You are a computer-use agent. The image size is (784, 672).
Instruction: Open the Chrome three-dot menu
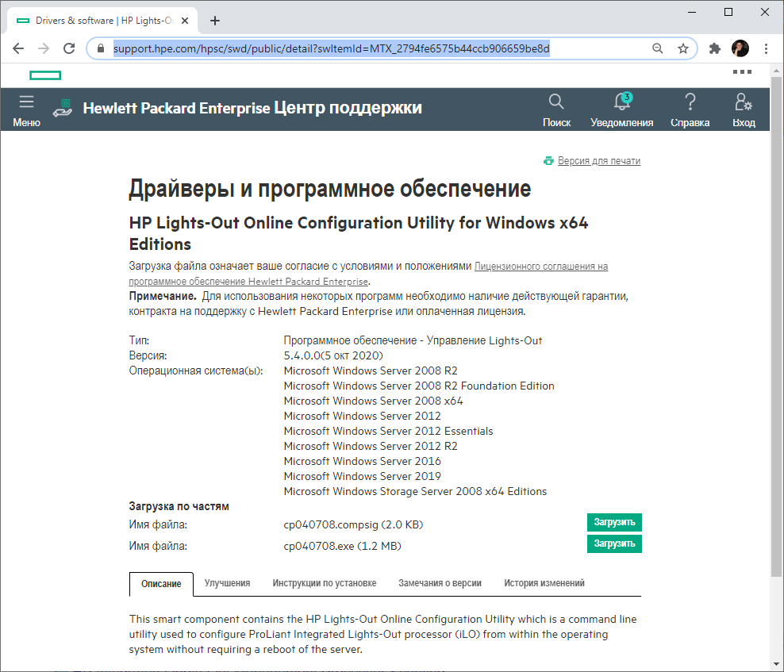tap(766, 48)
